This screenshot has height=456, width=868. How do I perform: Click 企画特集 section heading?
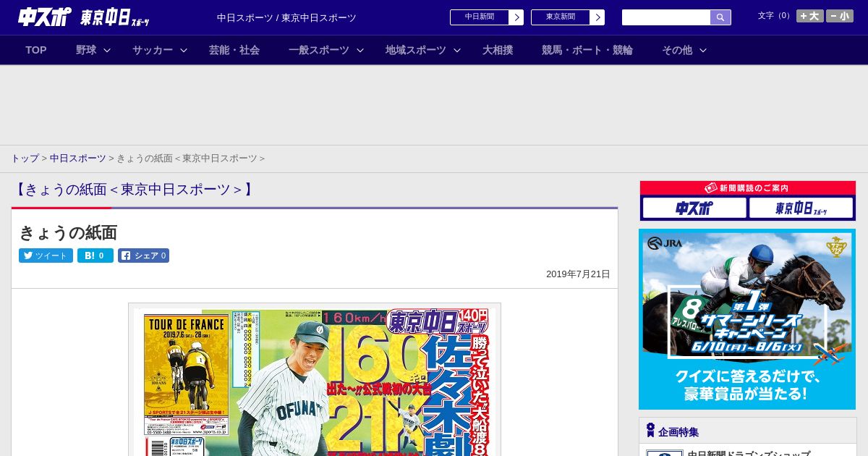678,432
